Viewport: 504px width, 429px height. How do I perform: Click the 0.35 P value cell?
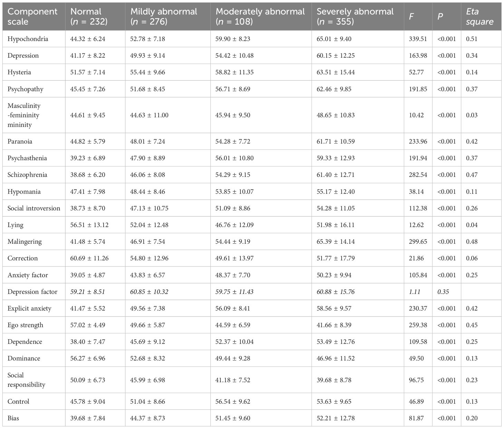click(443, 292)
